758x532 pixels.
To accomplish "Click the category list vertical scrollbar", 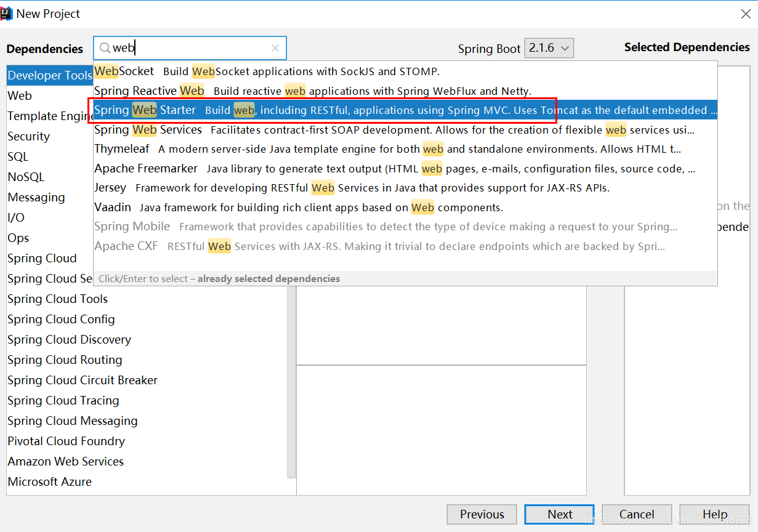I will click(x=292, y=382).
